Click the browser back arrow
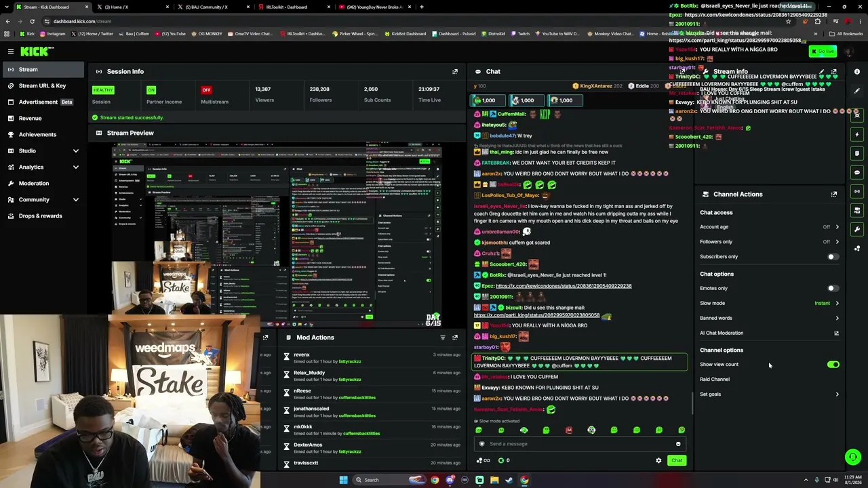The image size is (868, 488). pos(7,21)
